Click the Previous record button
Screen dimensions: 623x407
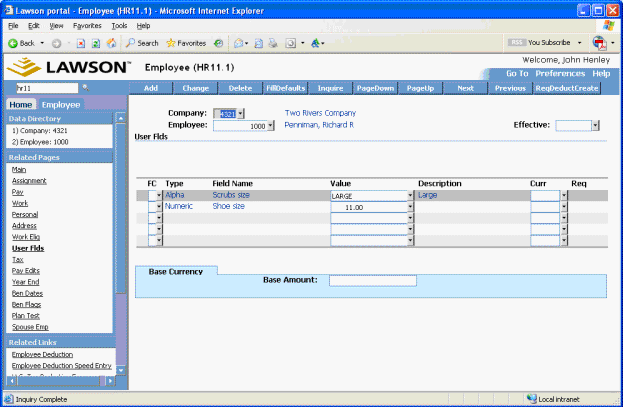[x=510, y=88]
